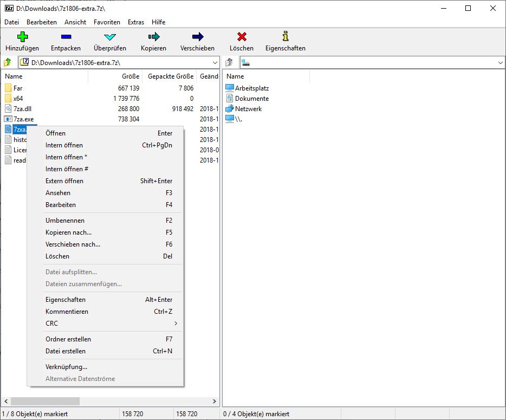Click the drive icon in right address bar
This screenshot has height=420, width=506.
pos(245,63)
